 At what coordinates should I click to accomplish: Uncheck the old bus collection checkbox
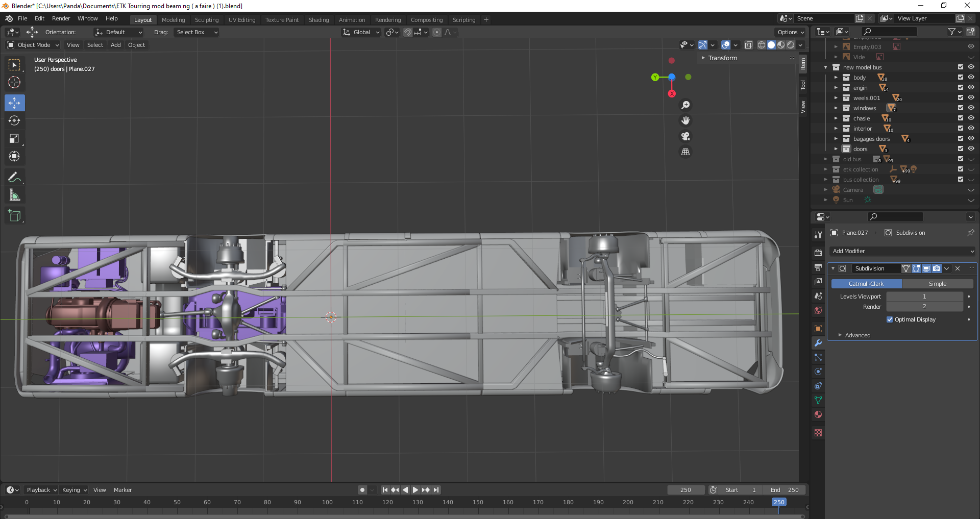pos(961,159)
